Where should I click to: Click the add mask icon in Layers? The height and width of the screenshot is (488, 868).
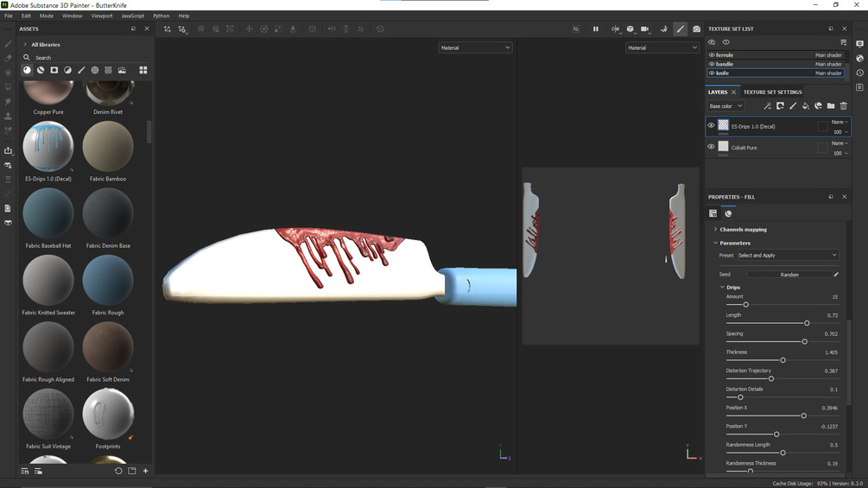(780, 105)
